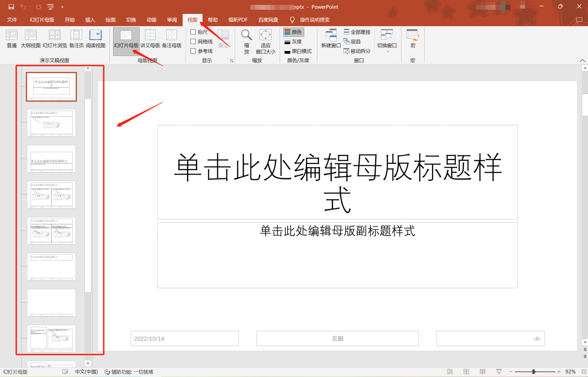Switch to the 审阅 ribbon tab
Screen dimensions: 588x377
tap(171, 19)
